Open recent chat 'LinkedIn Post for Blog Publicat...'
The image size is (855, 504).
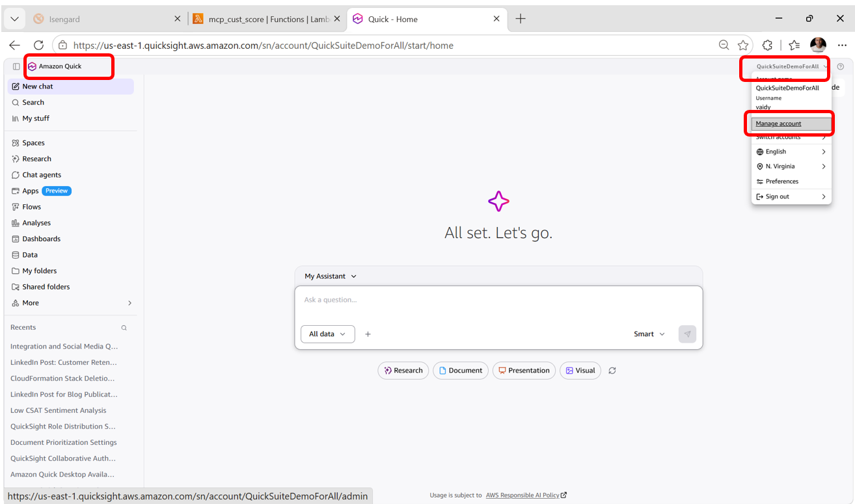[64, 394]
